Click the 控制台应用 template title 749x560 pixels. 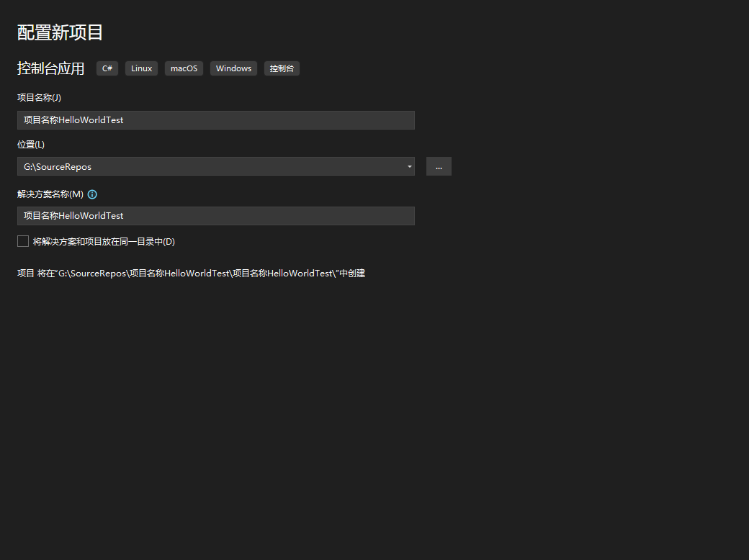50,68
